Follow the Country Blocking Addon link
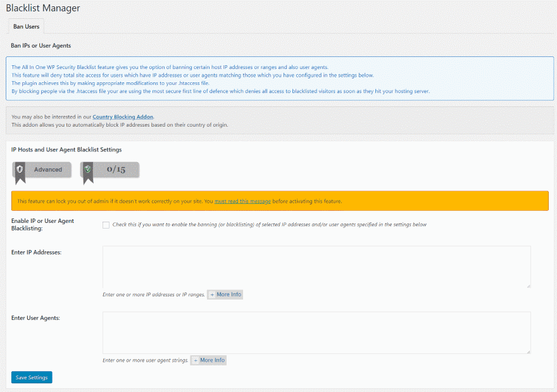Image resolution: width=557 pixels, height=392 pixels. pos(123,117)
